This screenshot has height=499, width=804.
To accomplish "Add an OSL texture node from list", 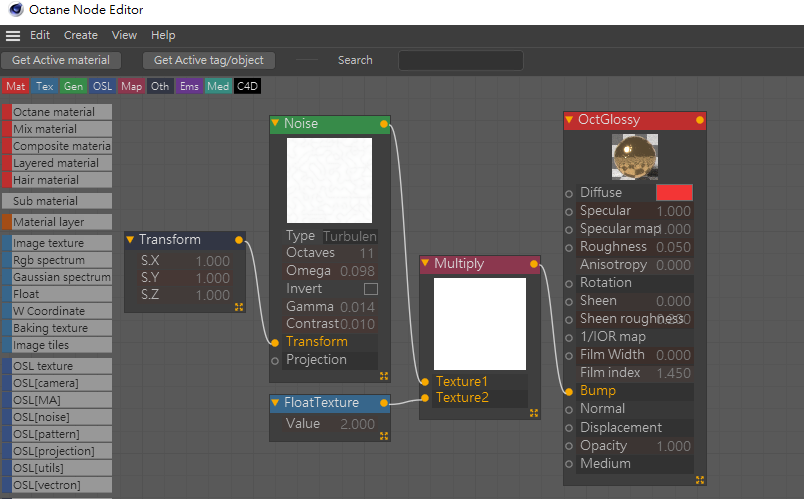I will click(x=57, y=366).
